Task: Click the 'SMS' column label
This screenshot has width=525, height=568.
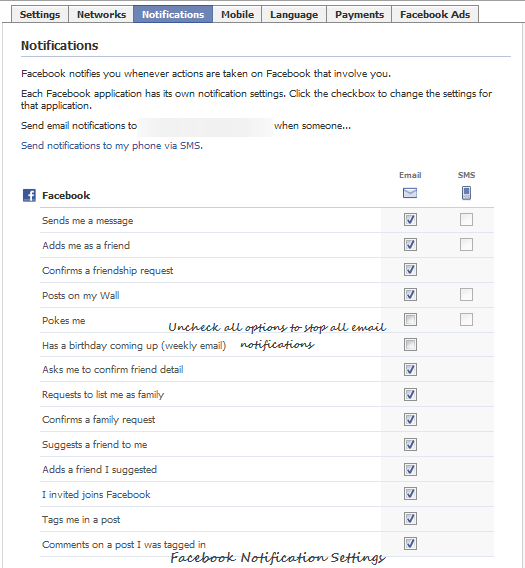Action: coord(466,175)
